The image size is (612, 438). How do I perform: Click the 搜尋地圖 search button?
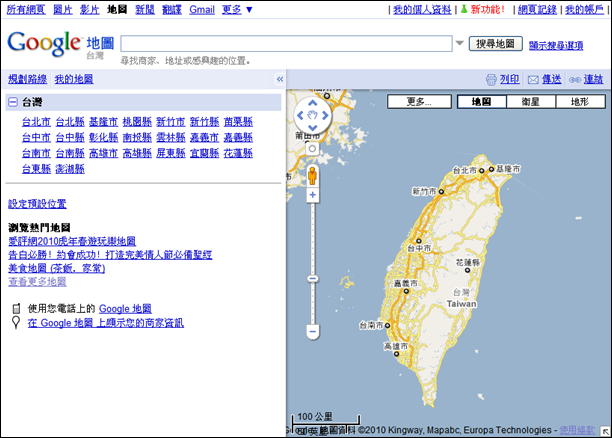point(496,44)
